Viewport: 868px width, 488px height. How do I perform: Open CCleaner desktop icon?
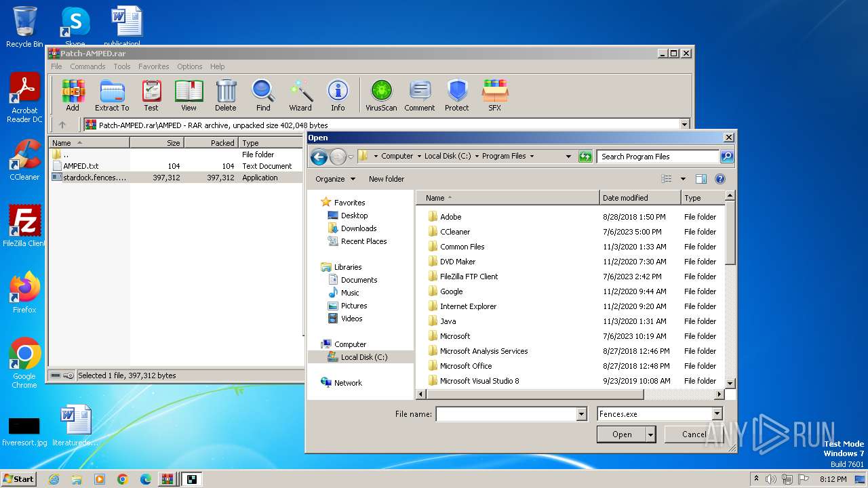(24, 160)
